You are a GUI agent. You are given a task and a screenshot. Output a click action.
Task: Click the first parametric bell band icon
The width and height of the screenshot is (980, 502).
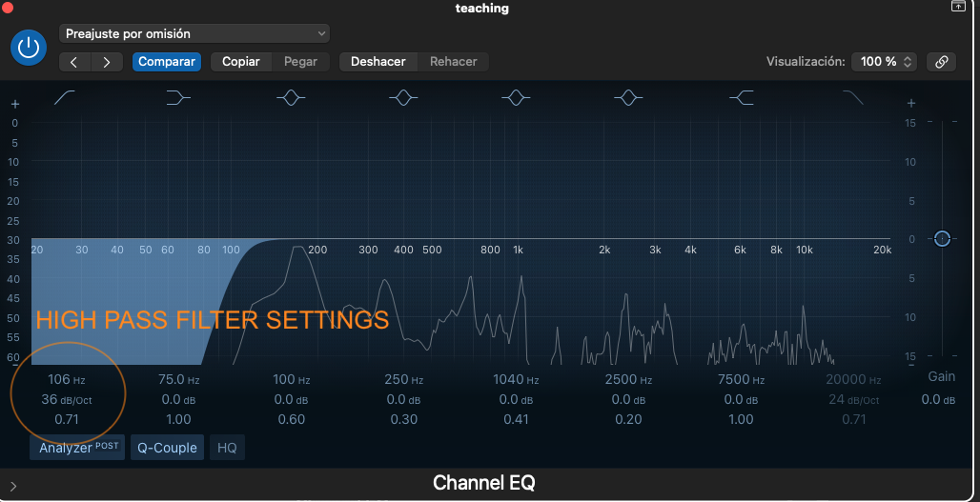point(291,97)
